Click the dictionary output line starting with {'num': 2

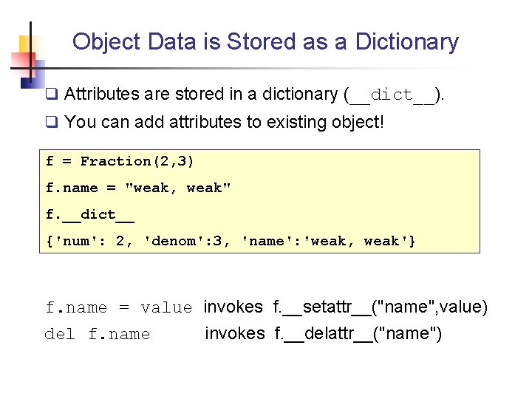tap(231, 241)
